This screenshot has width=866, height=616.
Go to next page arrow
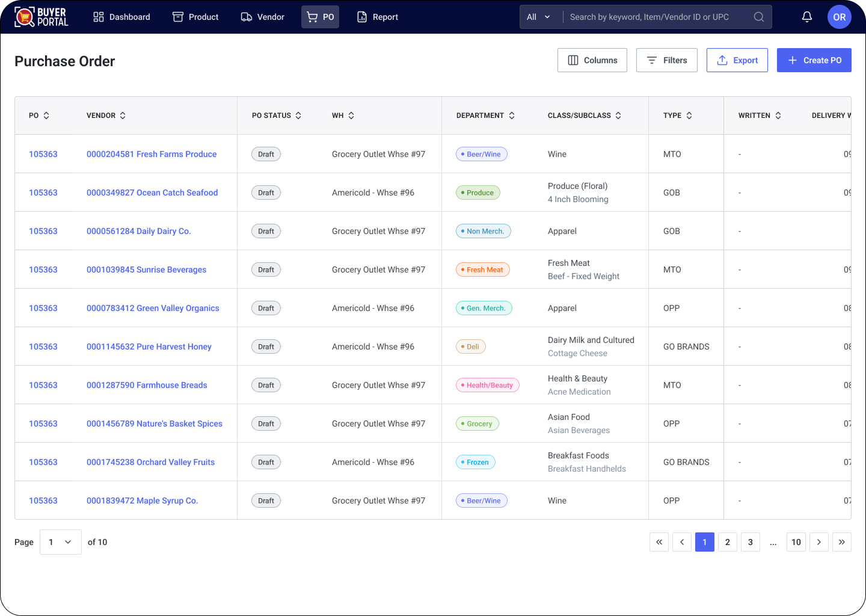818,542
